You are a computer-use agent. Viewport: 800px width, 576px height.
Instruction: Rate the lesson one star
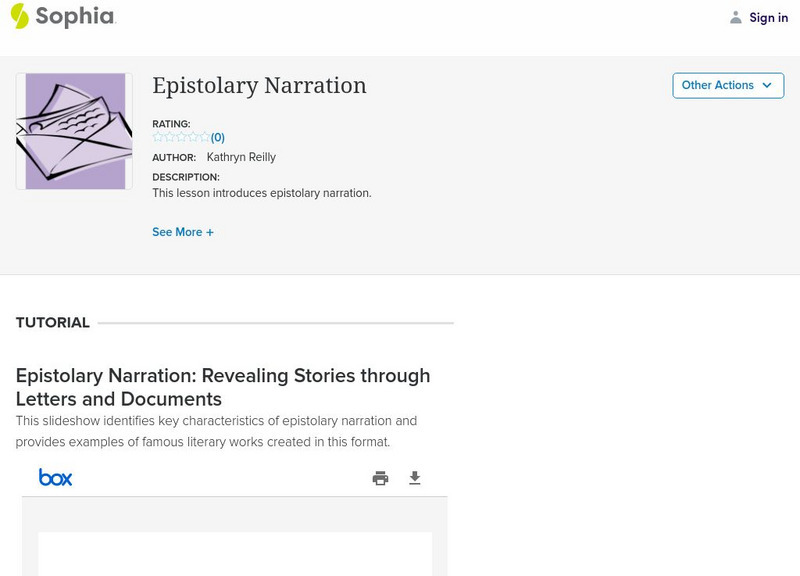coord(158,137)
